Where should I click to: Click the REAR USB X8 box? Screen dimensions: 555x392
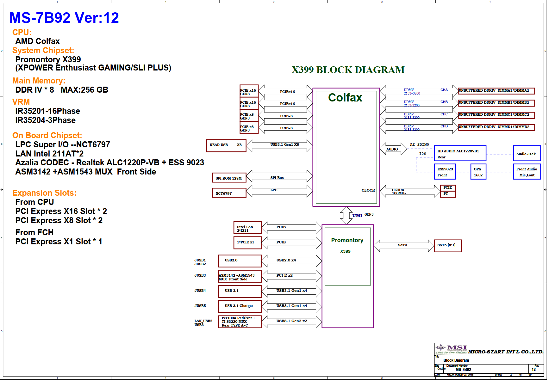226,145
